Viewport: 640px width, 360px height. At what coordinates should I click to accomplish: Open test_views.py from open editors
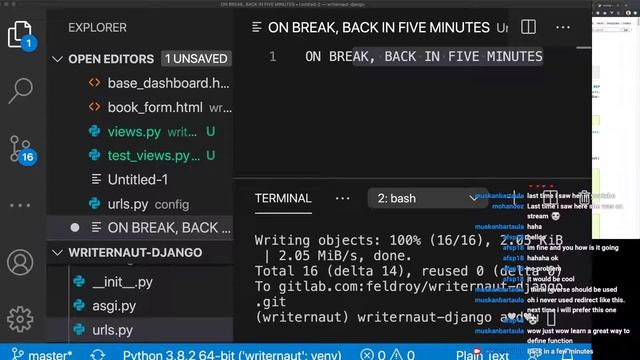(x=151, y=156)
